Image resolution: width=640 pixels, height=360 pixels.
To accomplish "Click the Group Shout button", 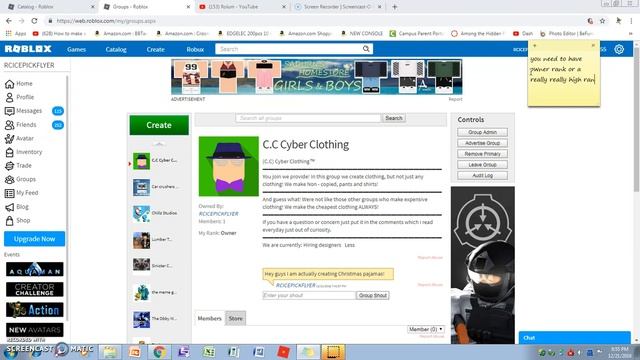I will pyautogui.click(x=373, y=296).
